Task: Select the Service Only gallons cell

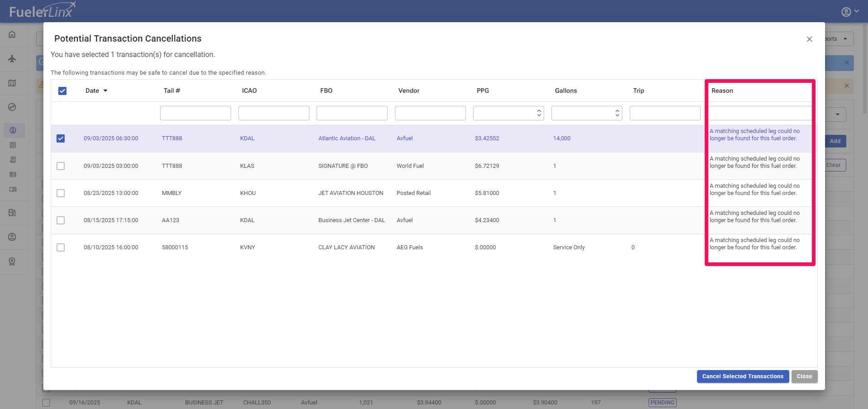Action: pos(569,247)
